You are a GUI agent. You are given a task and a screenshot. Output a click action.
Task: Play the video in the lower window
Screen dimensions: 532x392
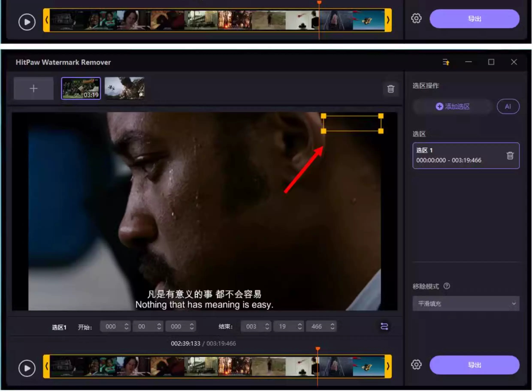27,368
